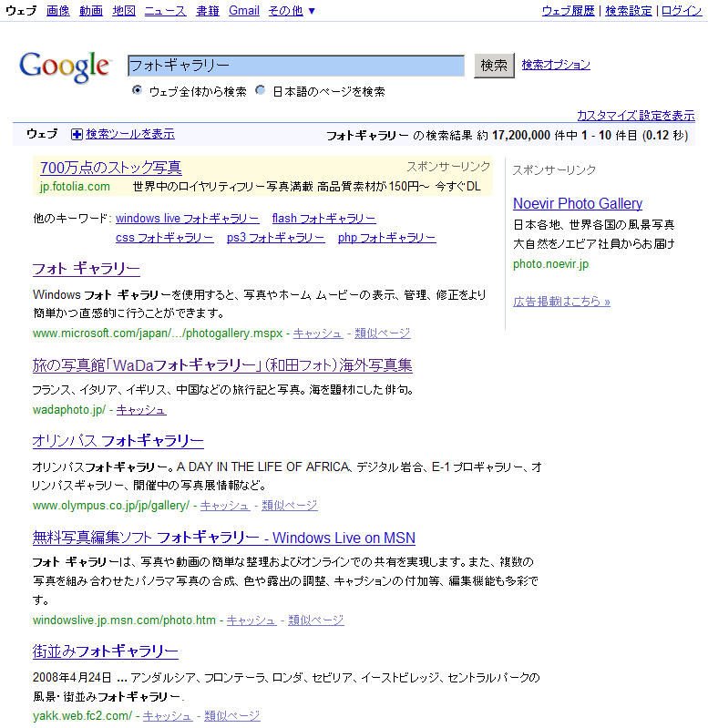
Task: Open cached page for olympus.co.jp result
Action: tap(225, 506)
